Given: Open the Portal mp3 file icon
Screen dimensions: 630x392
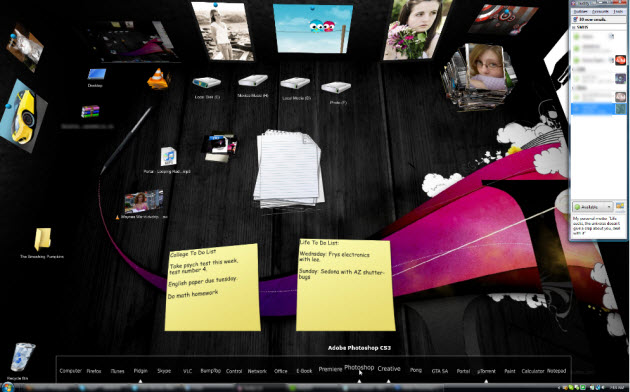Looking at the screenshot, I should tap(168, 156).
